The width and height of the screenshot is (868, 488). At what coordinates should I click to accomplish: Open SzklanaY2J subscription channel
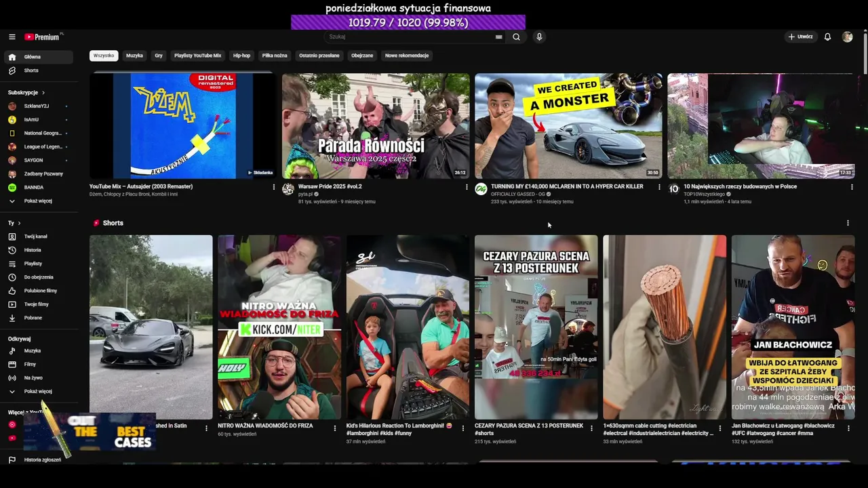click(x=38, y=106)
